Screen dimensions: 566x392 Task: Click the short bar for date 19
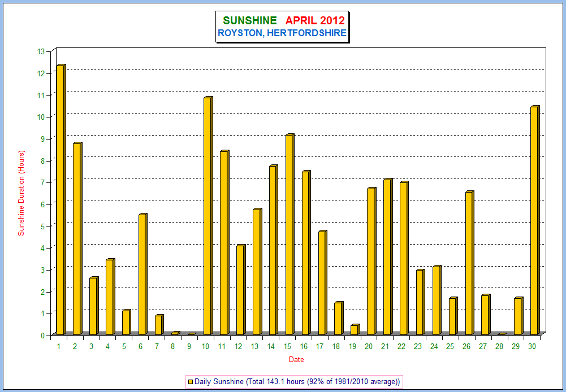coord(355,329)
